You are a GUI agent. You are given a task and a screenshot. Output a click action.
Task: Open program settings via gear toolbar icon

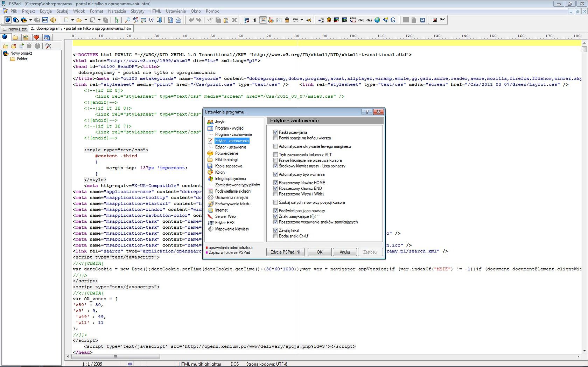(53, 20)
